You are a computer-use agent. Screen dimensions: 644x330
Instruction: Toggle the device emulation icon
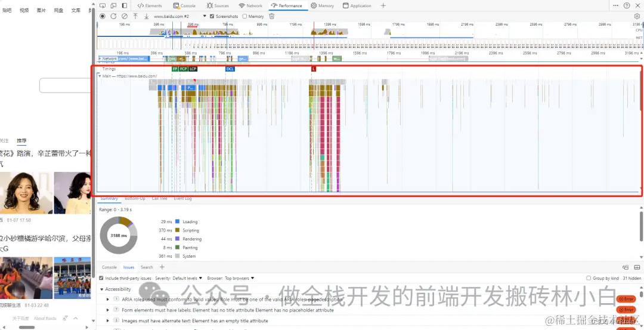[x=113, y=6]
